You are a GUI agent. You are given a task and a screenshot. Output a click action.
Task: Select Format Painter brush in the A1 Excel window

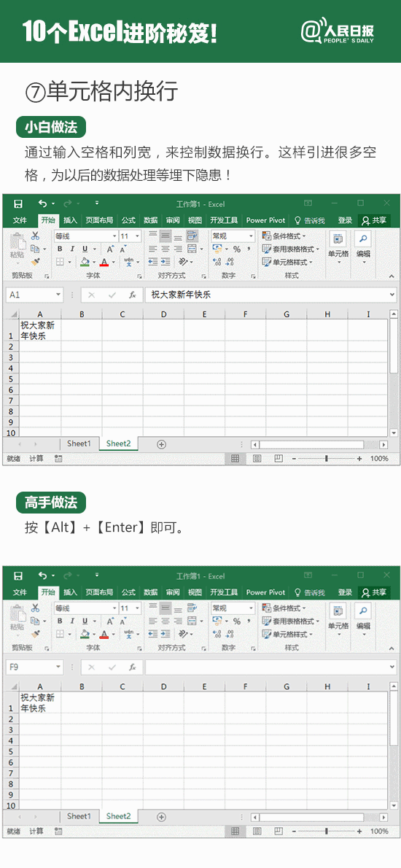pyautogui.click(x=35, y=262)
